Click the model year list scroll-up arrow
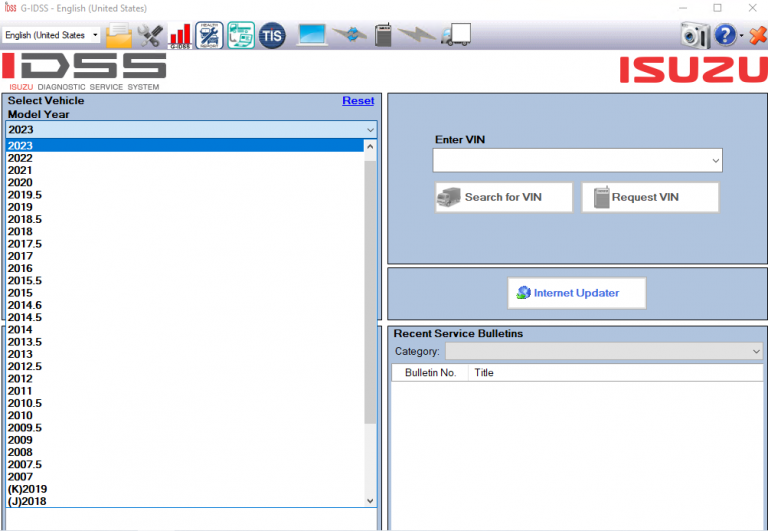Image resolution: width=768 pixels, height=531 pixels. point(370,146)
